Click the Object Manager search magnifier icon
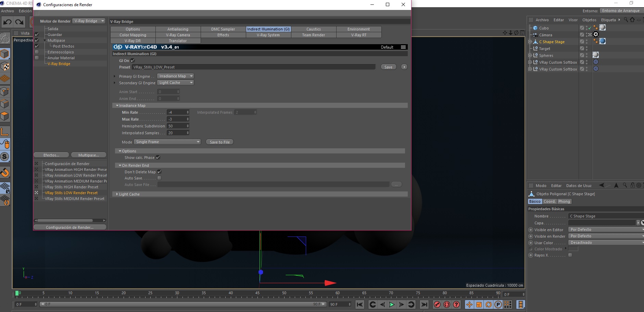The height and width of the screenshot is (312, 644). [626, 20]
